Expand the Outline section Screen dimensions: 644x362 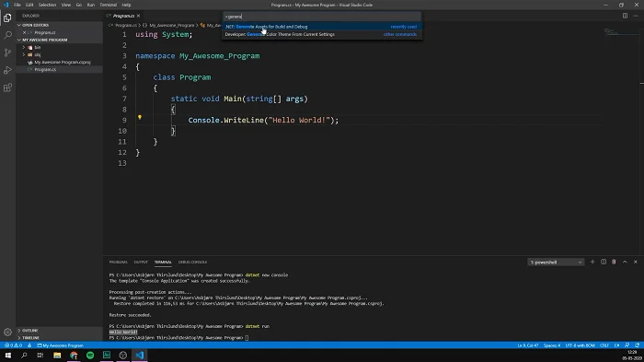tap(59, 331)
